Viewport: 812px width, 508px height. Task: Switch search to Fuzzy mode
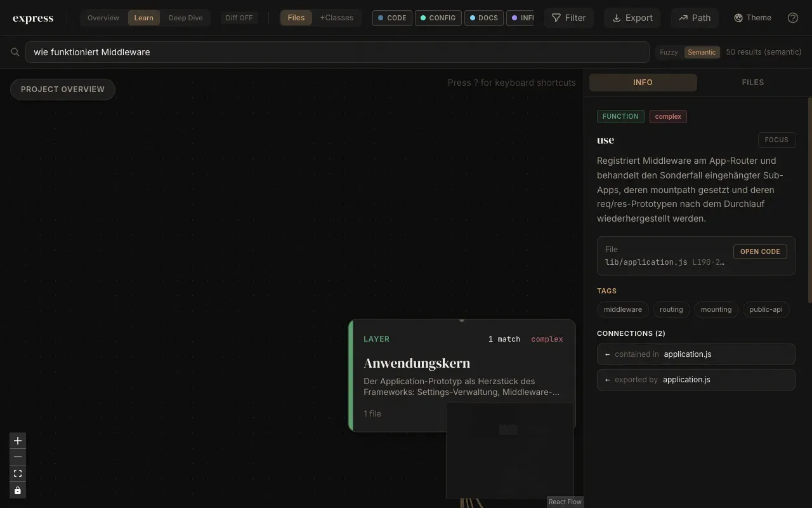tap(669, 52)
